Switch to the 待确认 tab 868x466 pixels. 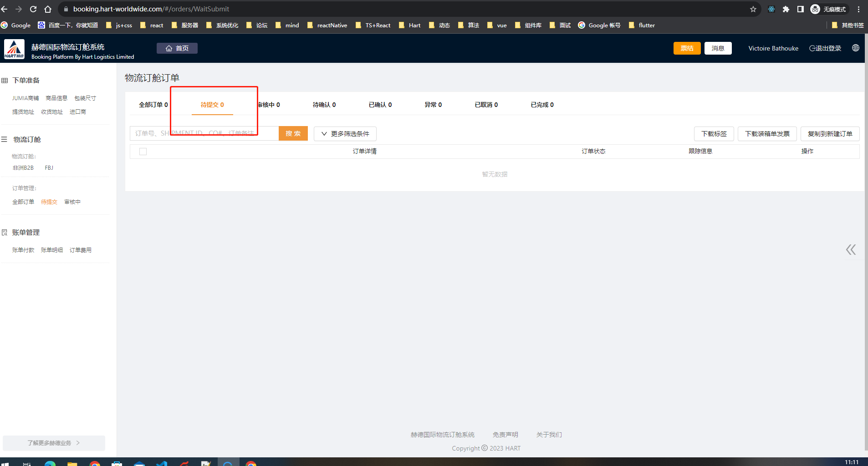(324, 105)
